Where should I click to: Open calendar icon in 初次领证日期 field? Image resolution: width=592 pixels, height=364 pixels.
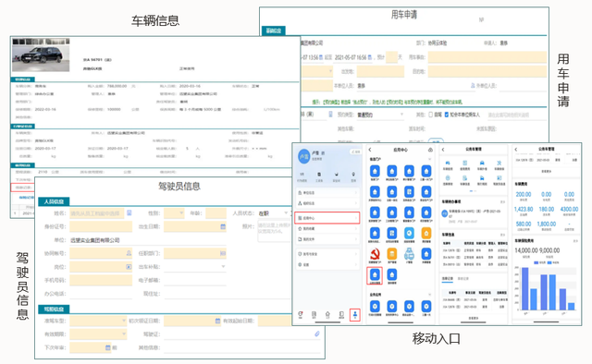tap(217, 321)
